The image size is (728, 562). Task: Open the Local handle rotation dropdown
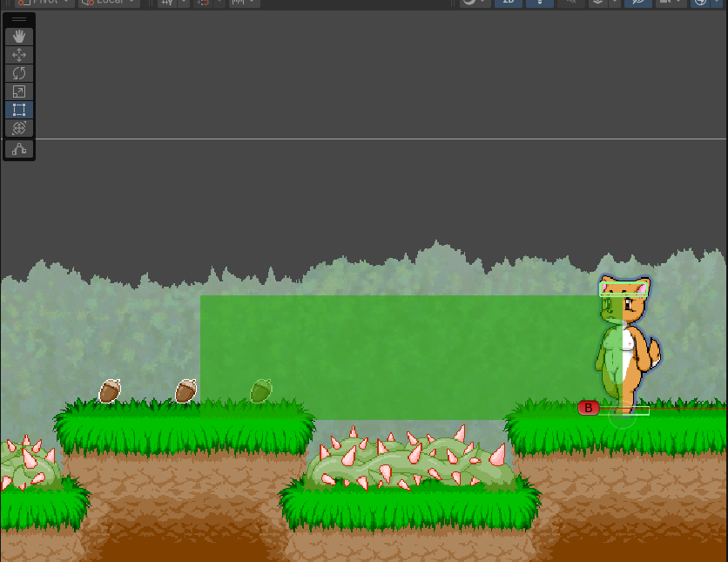point(109,3)
